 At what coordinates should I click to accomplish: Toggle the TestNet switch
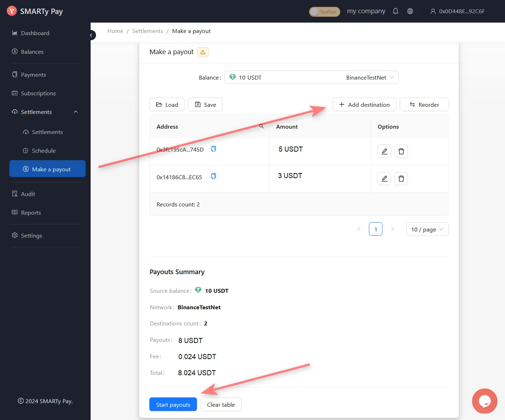click(x=324, y=12)
